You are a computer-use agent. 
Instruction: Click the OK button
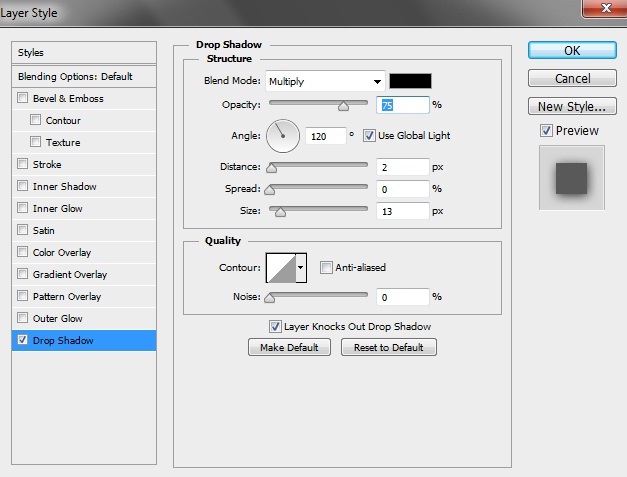[x=571, y=50]
